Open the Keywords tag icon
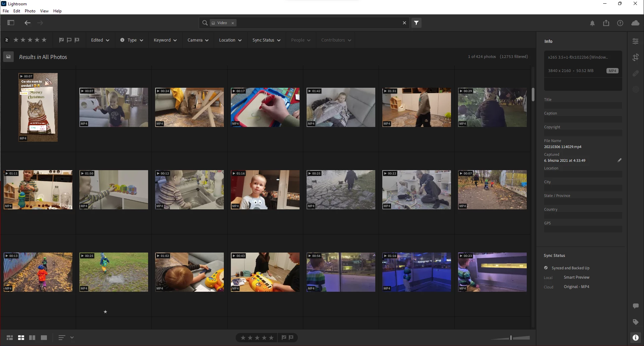 point(635,322)
